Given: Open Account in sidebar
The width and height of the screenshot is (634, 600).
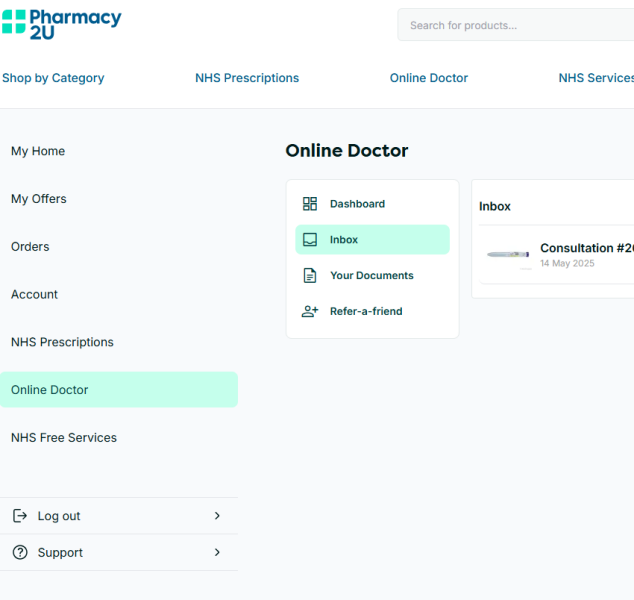Looking at the screenshot, I should point(34,294).
